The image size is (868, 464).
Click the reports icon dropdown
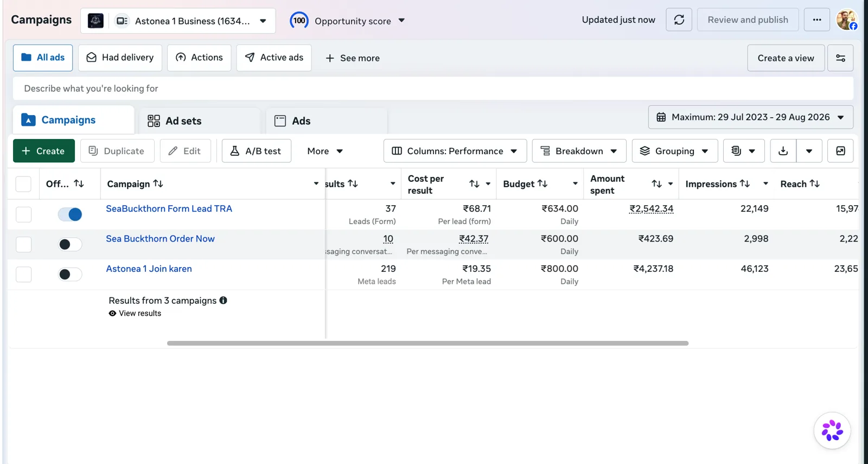pos(743,151)
